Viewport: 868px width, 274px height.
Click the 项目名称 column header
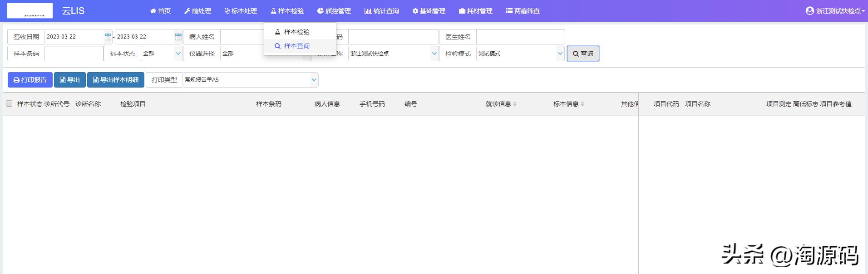pyautogui.click(x=698, y=104)
